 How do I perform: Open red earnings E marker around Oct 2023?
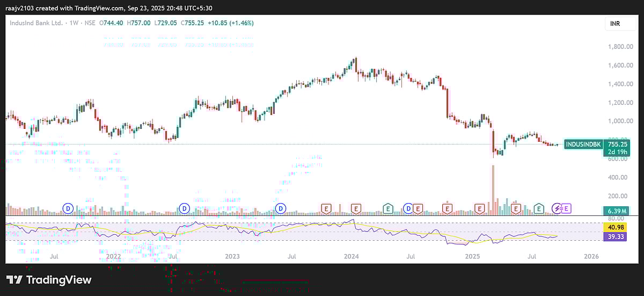[x=325, y=208]
